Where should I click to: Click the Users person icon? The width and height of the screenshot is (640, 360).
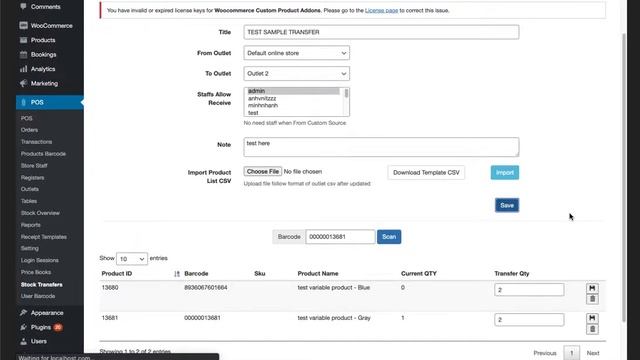point(23,341)
